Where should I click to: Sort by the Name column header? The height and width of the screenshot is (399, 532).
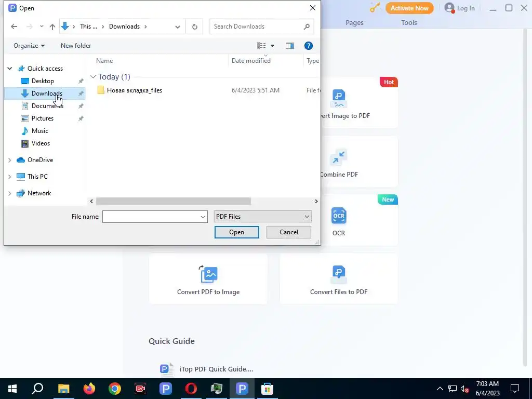(x=104, y=61)
